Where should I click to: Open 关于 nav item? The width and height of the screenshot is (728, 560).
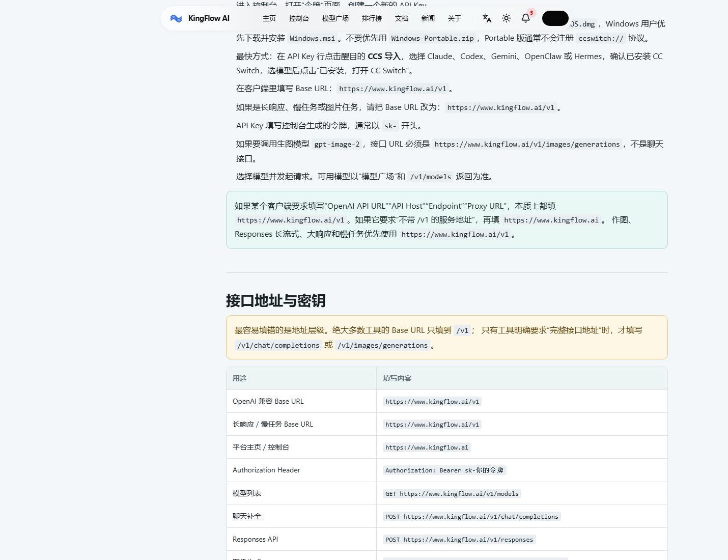[x=455, y=18]
